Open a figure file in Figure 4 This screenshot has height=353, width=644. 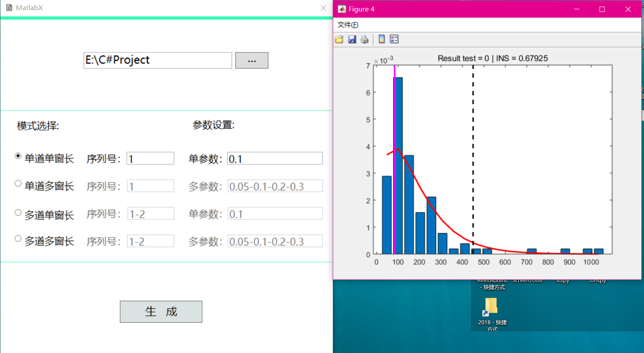pyautogui.click(x=339, y=39)
